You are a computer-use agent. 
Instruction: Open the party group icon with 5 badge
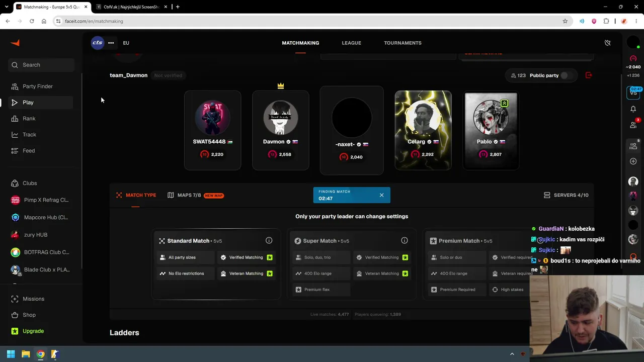(x=633, y=146)
